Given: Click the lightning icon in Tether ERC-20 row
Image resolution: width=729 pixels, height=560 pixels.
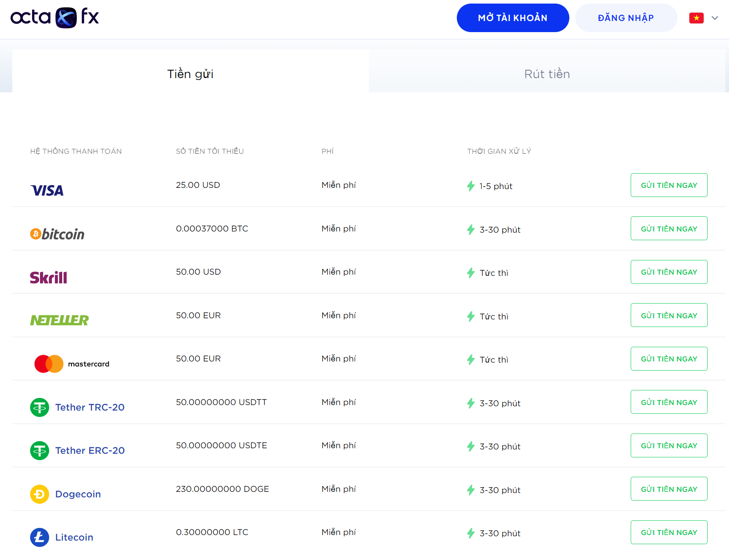Looking at the screenshot, I should click(471, 446).
